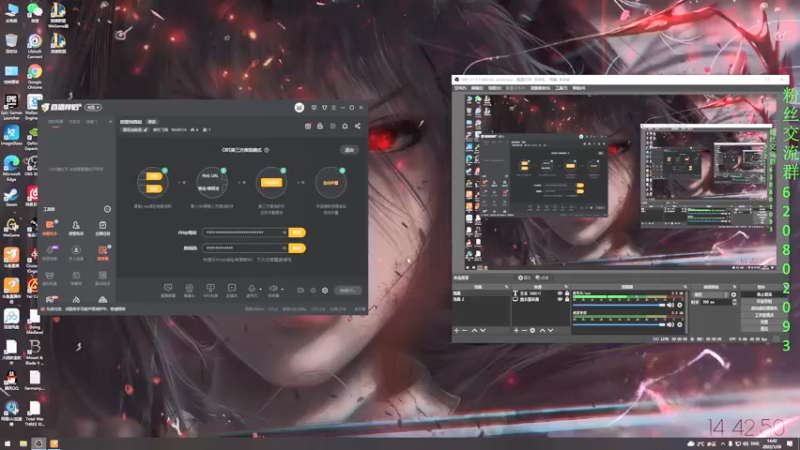Start the virtual camera from OBS Controls
The image size is (800, 450).
tap(764, 308)
